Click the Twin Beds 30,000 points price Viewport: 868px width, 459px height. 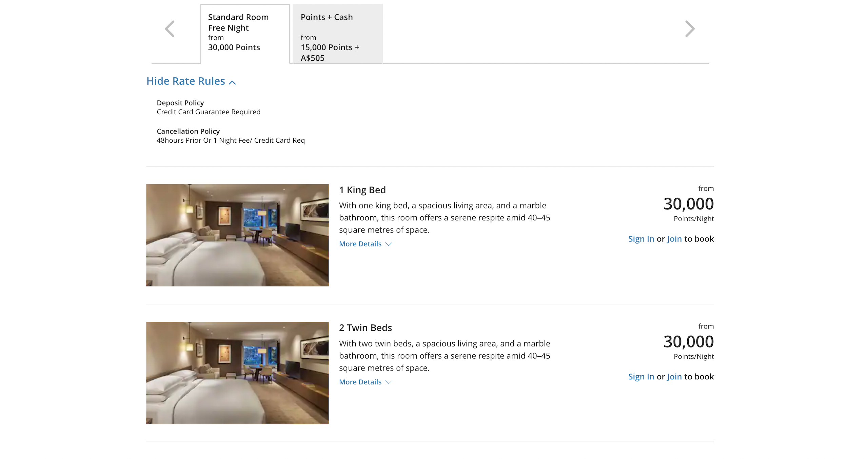click(688, 341)
